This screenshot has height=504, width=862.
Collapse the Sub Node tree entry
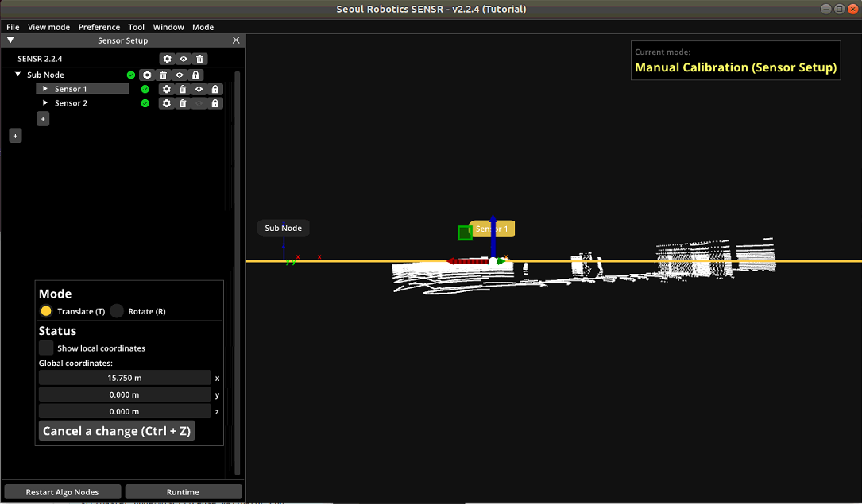pyautogui.click(x=17, y=75)
